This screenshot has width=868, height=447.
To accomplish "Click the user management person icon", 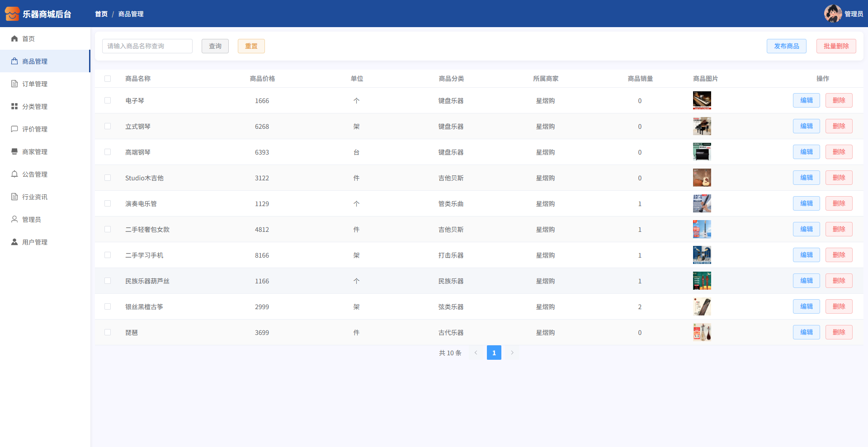I will coord(14,242).
